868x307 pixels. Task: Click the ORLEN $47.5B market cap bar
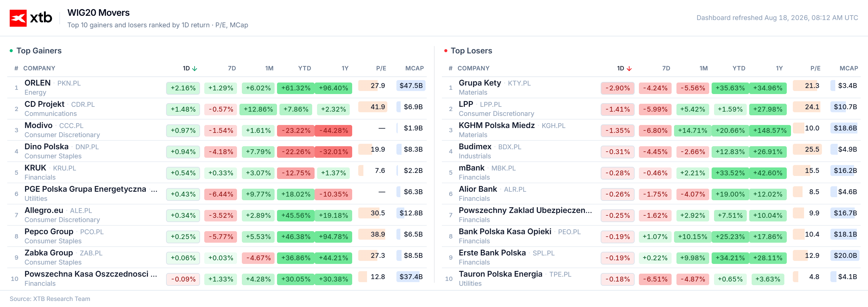pos(411,86)
